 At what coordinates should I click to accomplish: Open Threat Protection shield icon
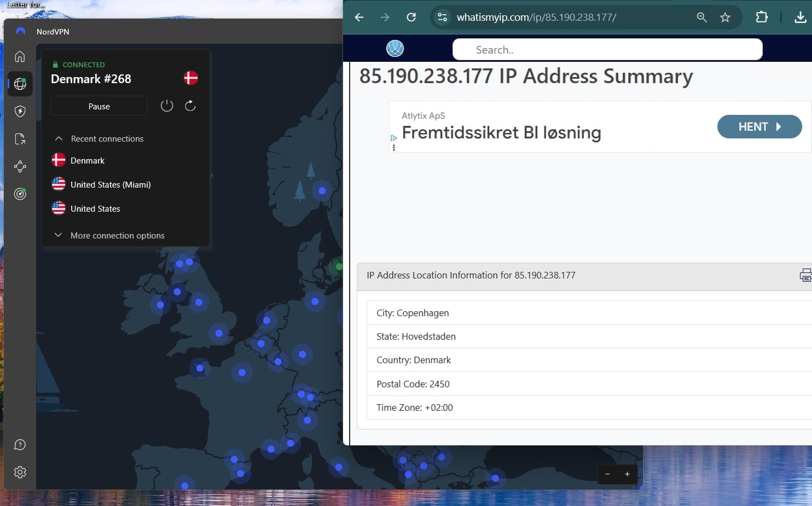tap(20, 111)
